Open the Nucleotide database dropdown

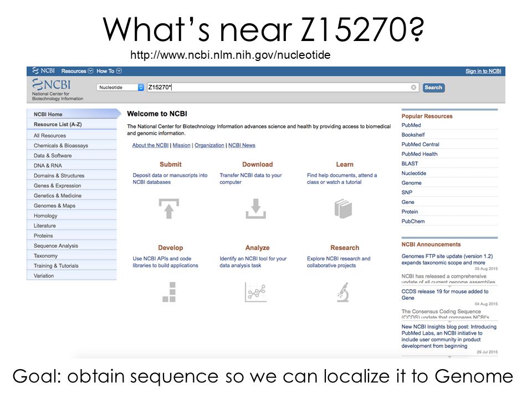(120, 88)
